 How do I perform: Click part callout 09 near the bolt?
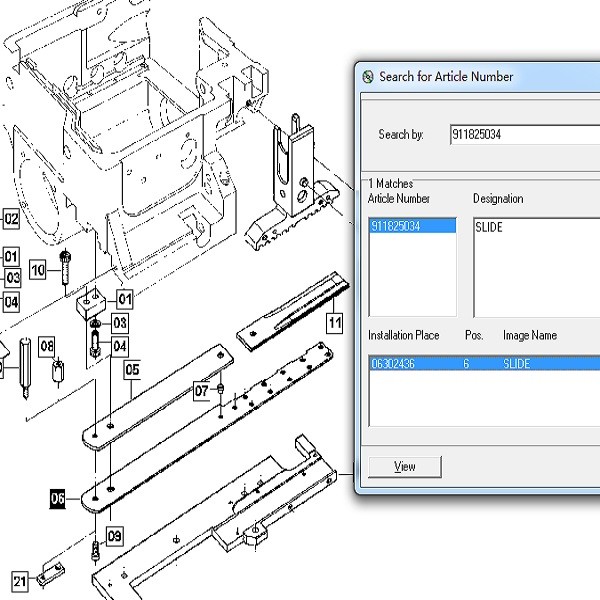[115, 536]
